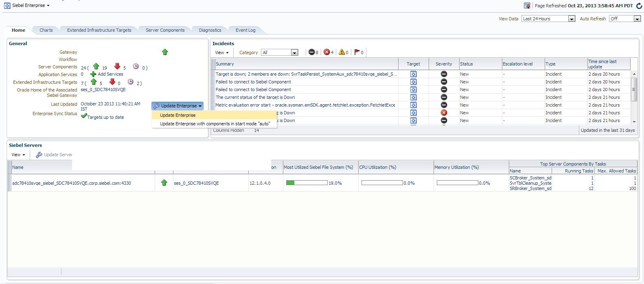This screenshot has height=284, width=644.
Task: Click the server status up arrow in Siebel Servers
Action: point(164,183)
